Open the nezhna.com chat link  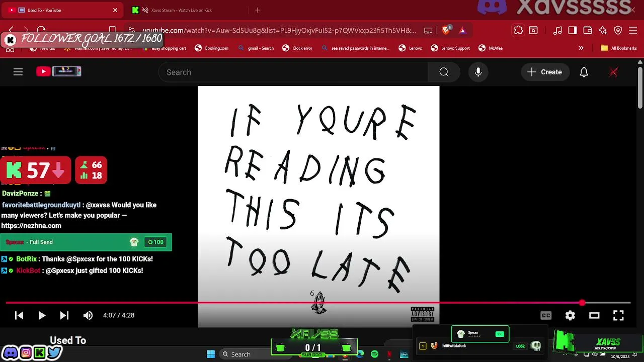click(x=31, y=226)
